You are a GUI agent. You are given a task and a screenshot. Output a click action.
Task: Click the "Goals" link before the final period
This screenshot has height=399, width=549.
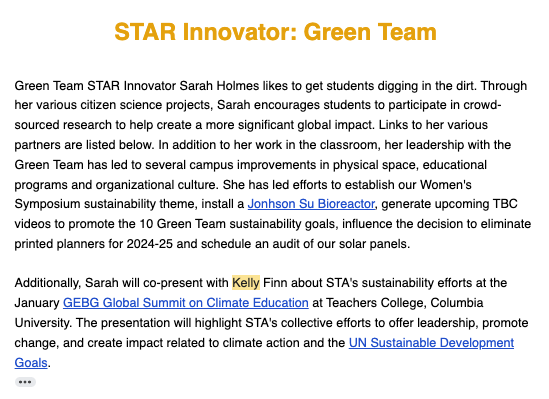(x=31, y=363)
